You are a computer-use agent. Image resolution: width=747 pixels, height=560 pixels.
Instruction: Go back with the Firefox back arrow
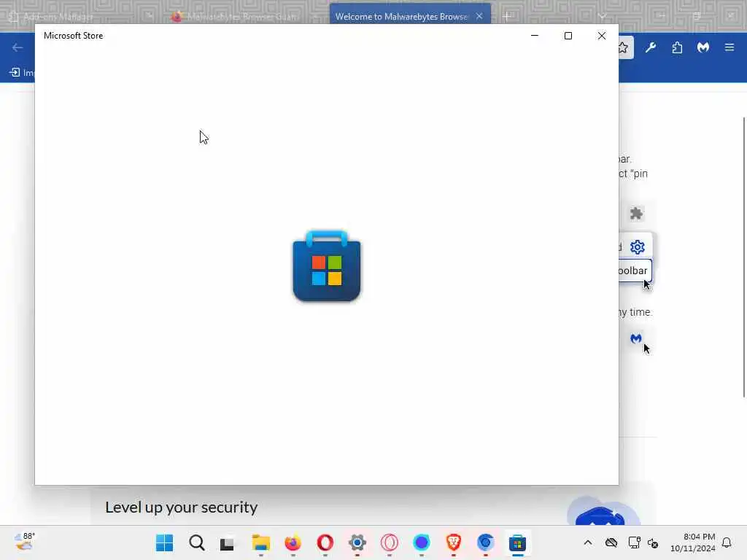click(18, 47)
